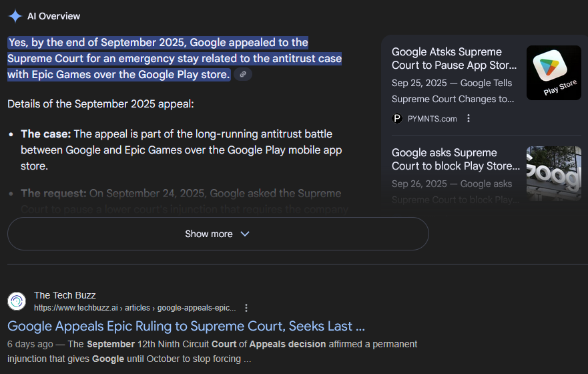Click the "Sep 25, 2025" card snippet
The width and height of the screenshot is (588, 374).
[453, 91]
